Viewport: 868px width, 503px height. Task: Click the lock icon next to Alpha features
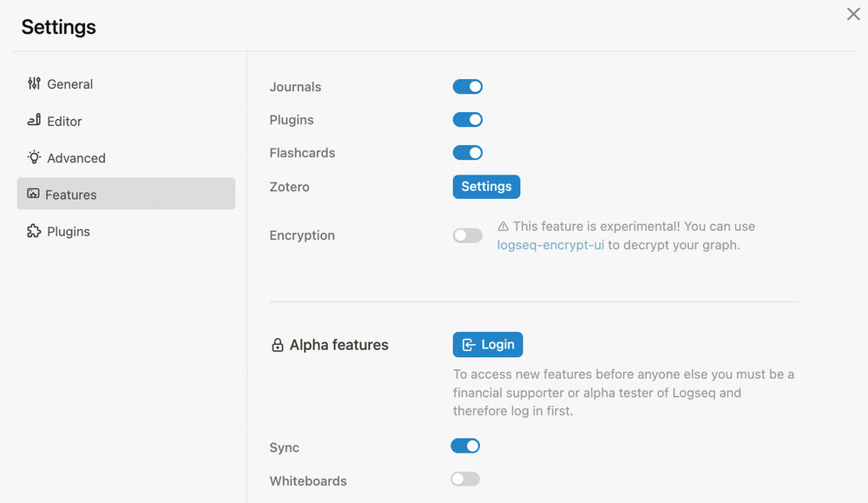pyautogui.click(x=279, y=344)
